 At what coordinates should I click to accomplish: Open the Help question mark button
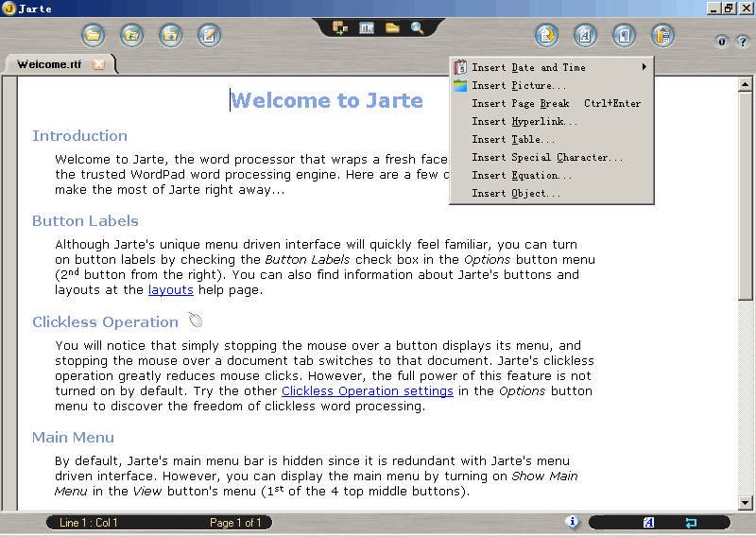tap(742, 42)
